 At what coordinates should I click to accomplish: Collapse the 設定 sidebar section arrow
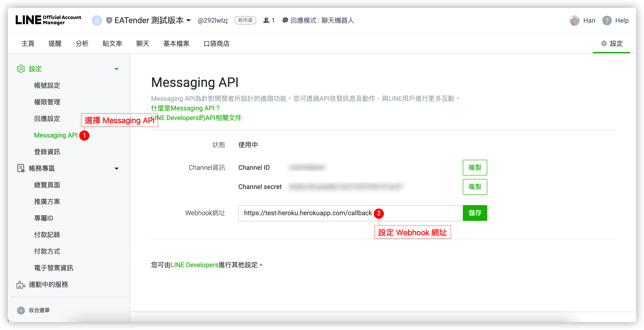click(117, 69)
